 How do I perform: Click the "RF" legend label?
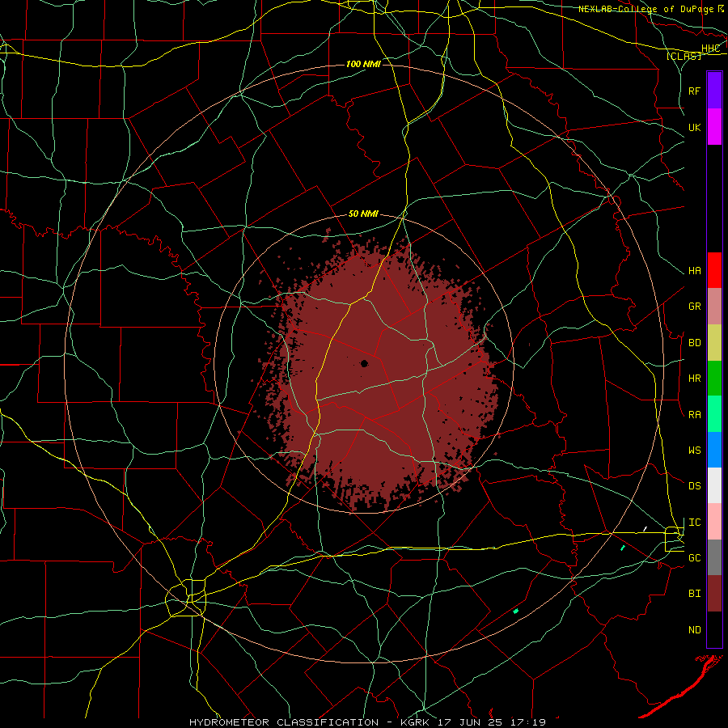pyautogui.click(x=694, y=91)
